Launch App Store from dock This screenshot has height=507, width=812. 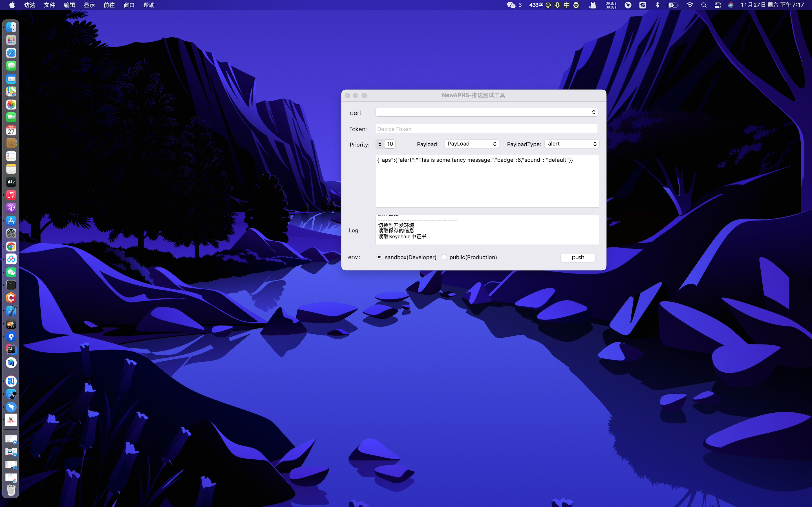[x=11, y=221]
